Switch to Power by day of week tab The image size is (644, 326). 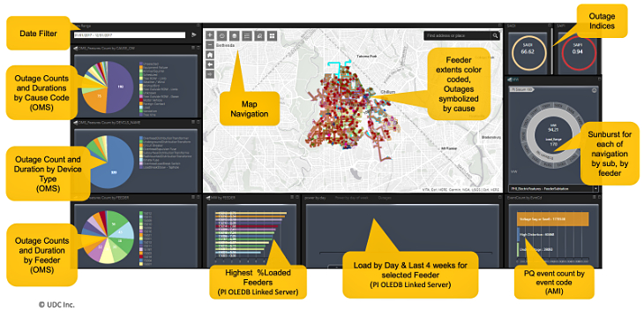(352, 198)
